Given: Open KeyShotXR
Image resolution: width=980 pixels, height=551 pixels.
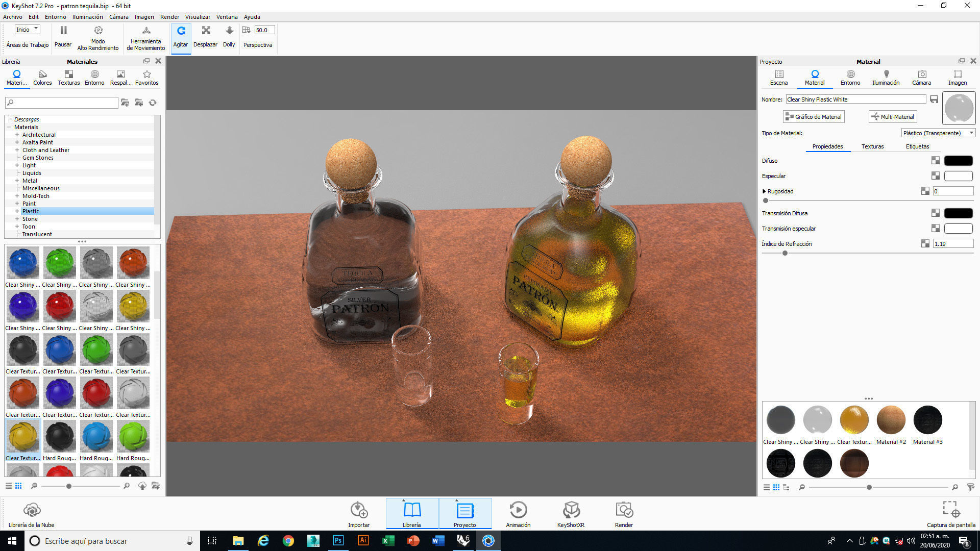Looking at the screenshot, I should [x=571, y=514].
